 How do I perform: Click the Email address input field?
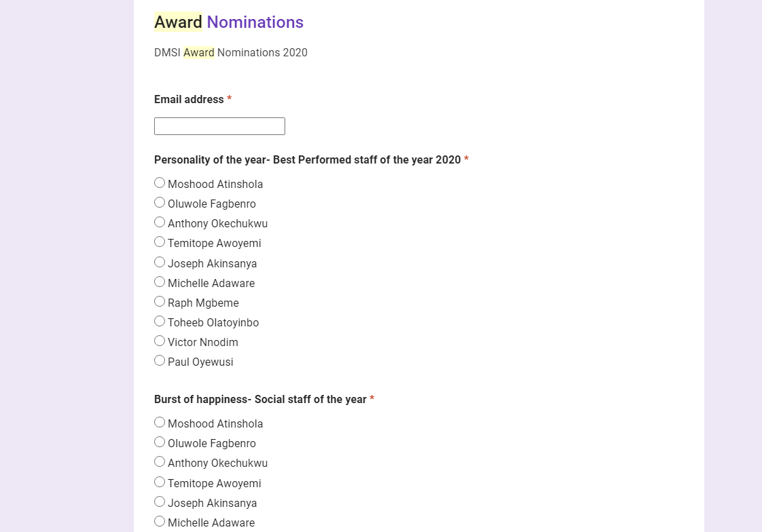click(219, 126)
